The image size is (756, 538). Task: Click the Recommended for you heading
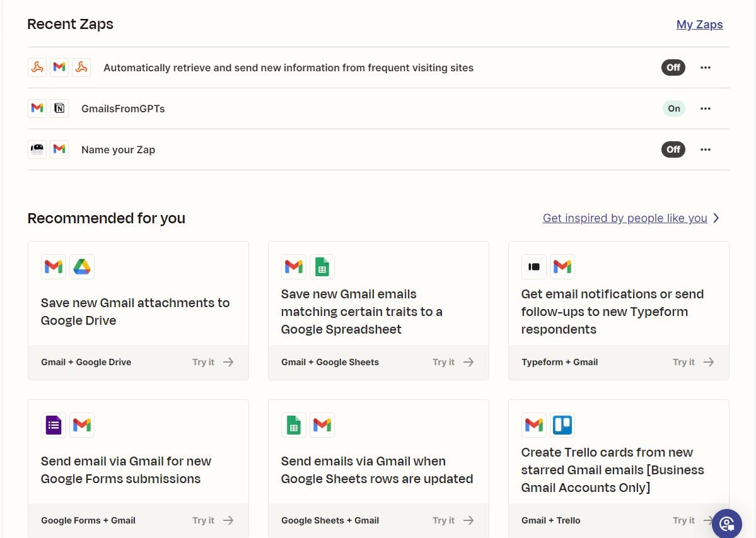pos(107,218)
